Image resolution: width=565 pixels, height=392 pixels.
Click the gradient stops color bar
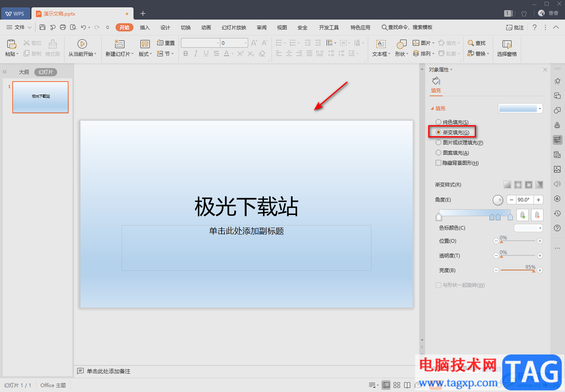pos(474,213)
